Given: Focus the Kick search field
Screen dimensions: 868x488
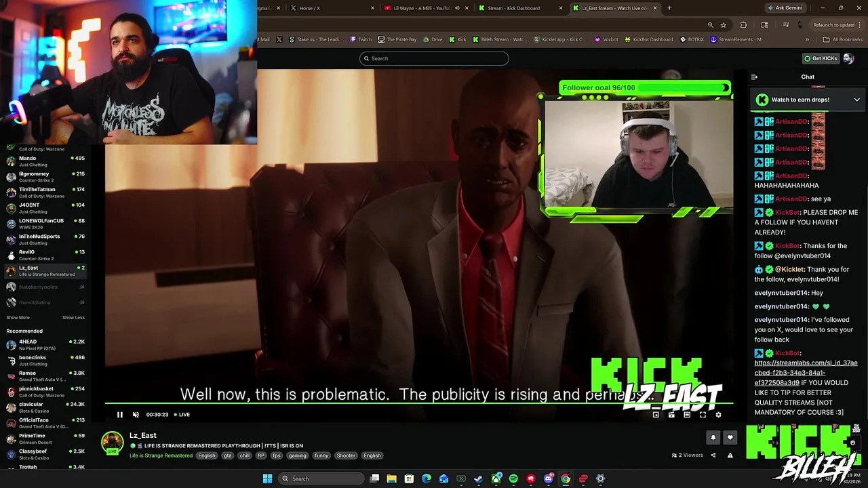Looking at the screenshot, I should (434, 58).
